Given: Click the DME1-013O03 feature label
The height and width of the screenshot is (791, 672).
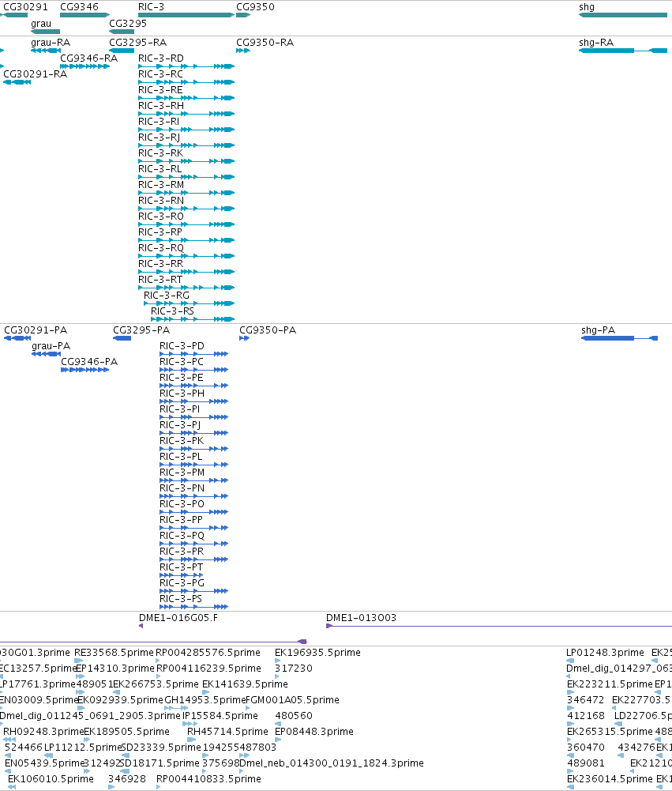Looking at the screenshot, I should (x=362, y=618).
